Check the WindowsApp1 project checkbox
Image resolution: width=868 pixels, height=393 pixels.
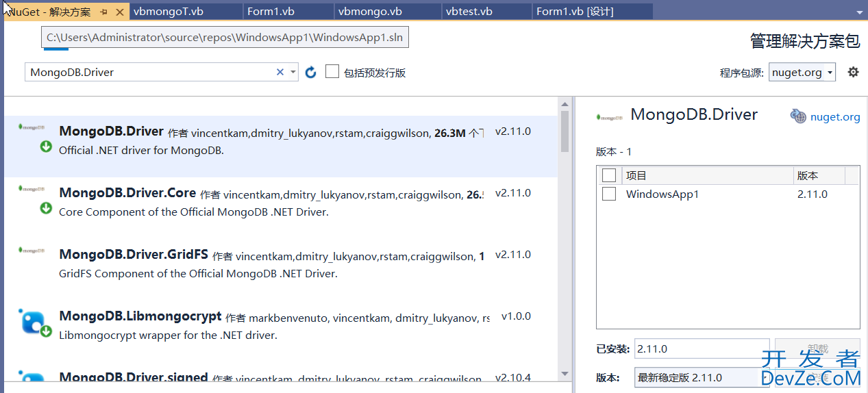(609, 194)
